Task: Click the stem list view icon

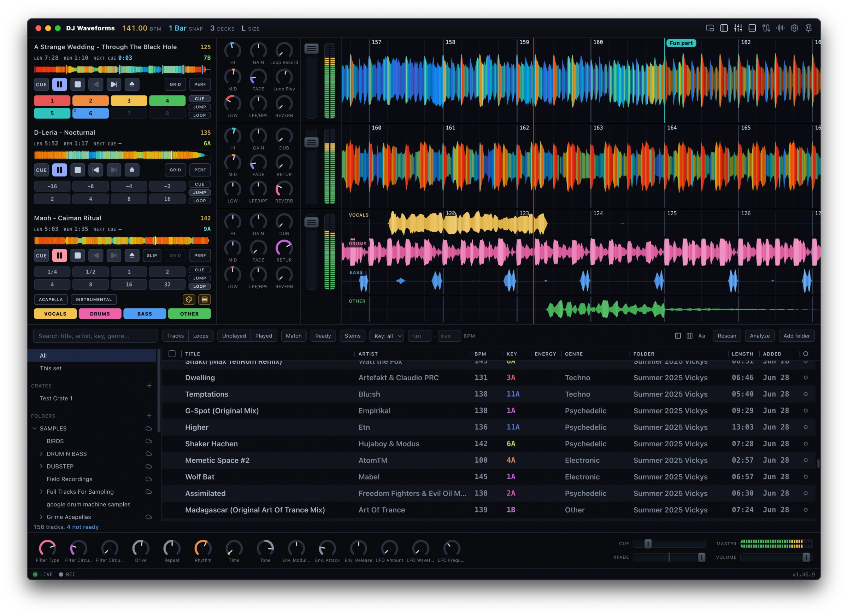Action: click(x=204, y=299)
